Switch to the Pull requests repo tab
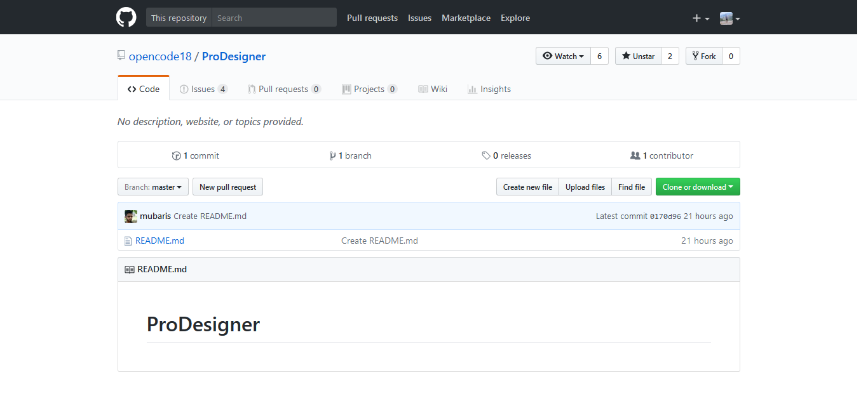This screenshot has height=403, width=868. tap(284, 89)
